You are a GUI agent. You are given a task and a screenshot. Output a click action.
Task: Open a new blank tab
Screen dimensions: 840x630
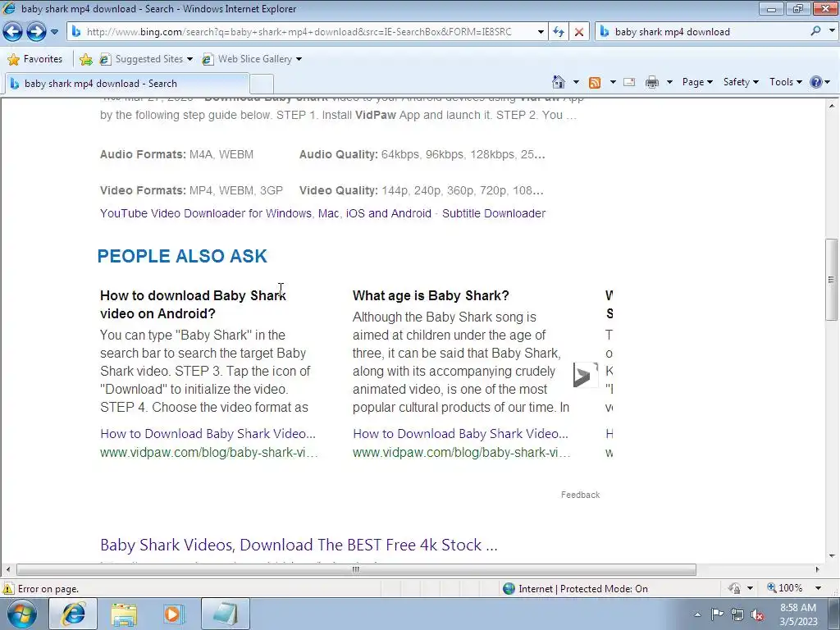(x=262, y=84)
